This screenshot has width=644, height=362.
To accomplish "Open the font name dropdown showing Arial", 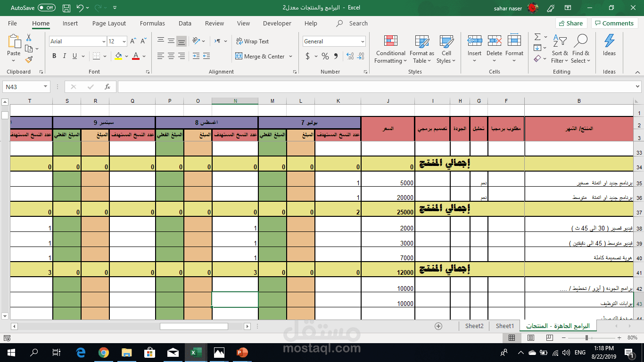I will pyautogui.click(x=104, y=41).
